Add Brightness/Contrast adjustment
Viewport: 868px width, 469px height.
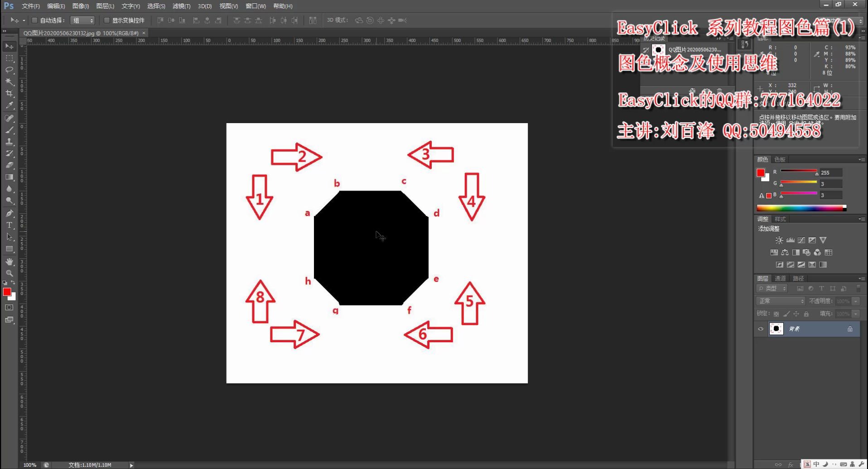(779, 240)
